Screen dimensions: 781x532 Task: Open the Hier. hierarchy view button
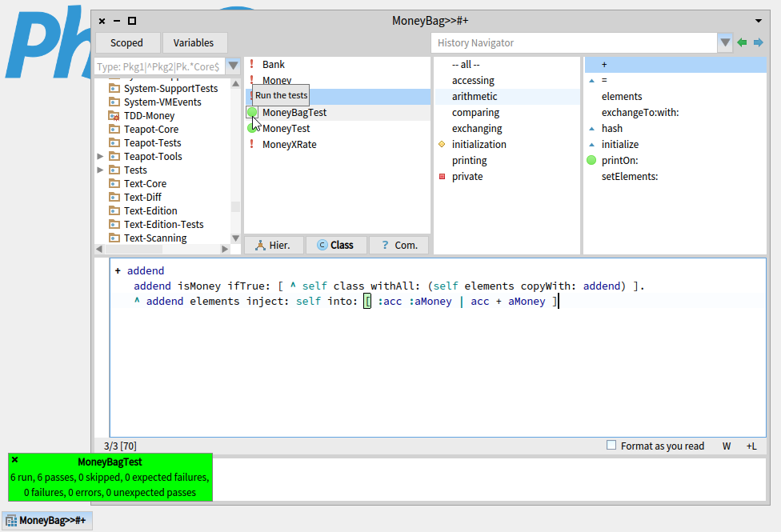(x=273, y=245)
